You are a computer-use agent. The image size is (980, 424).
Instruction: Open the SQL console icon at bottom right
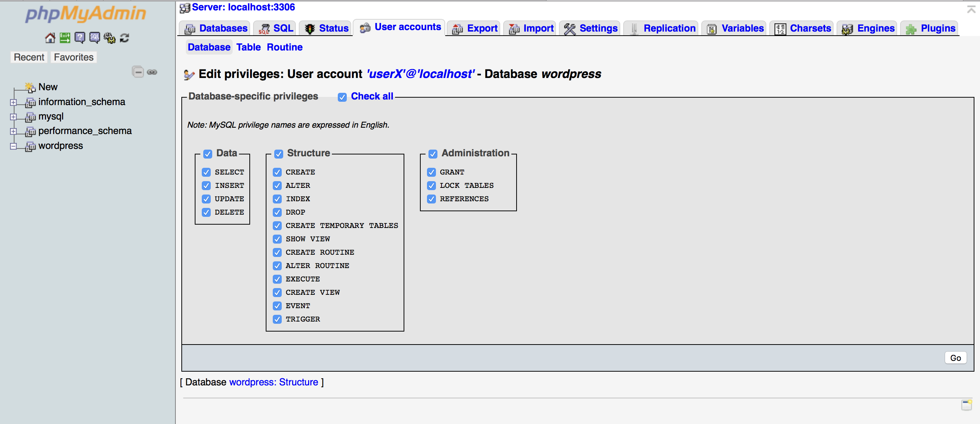click(967, 405)
